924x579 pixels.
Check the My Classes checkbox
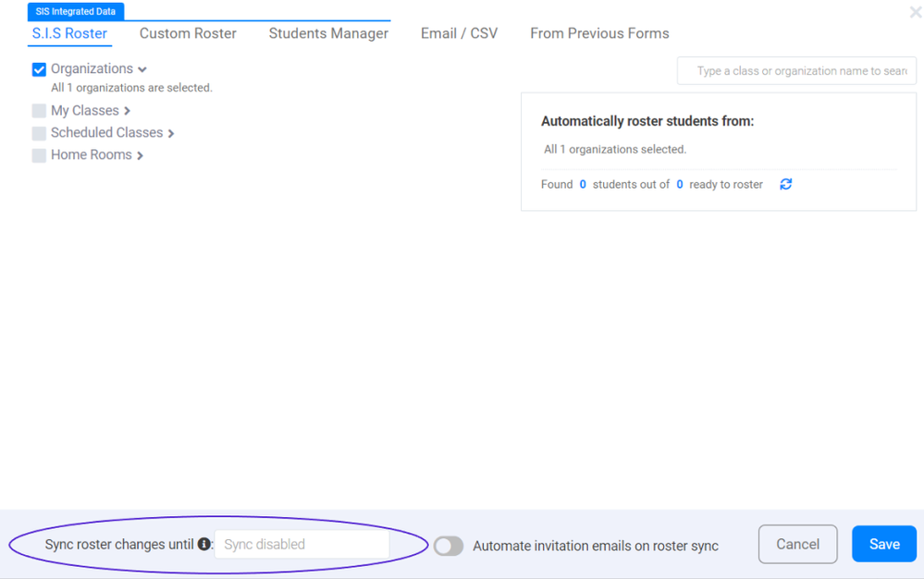pos(39,111)
